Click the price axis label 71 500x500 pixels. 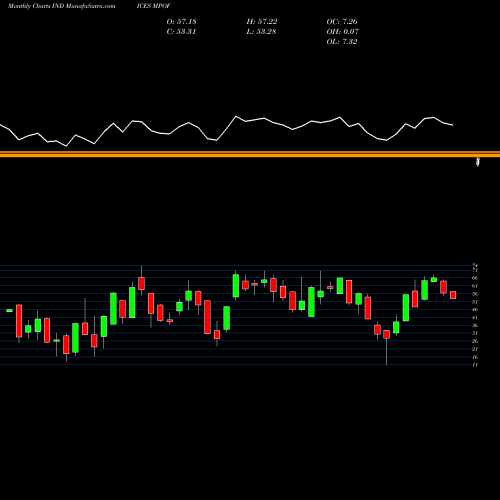pyautogui.click(x=475, y=270)
